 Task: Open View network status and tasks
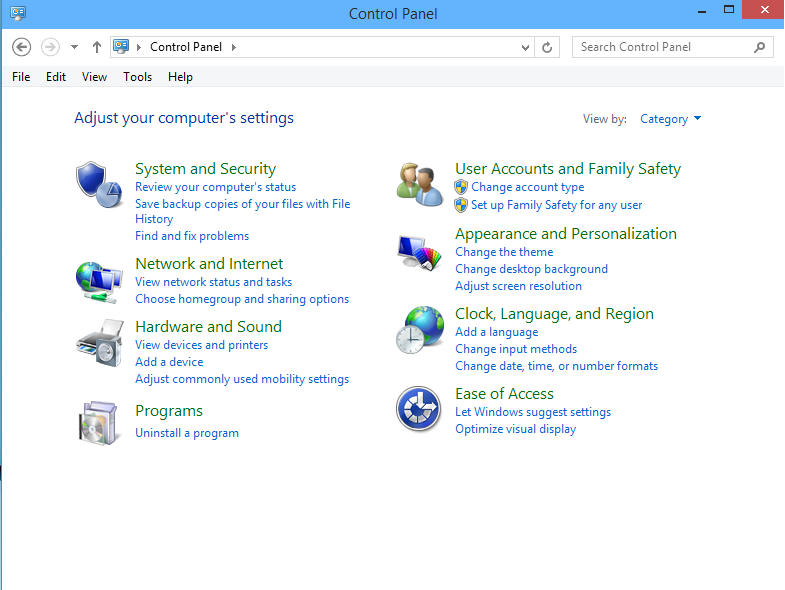213,282
